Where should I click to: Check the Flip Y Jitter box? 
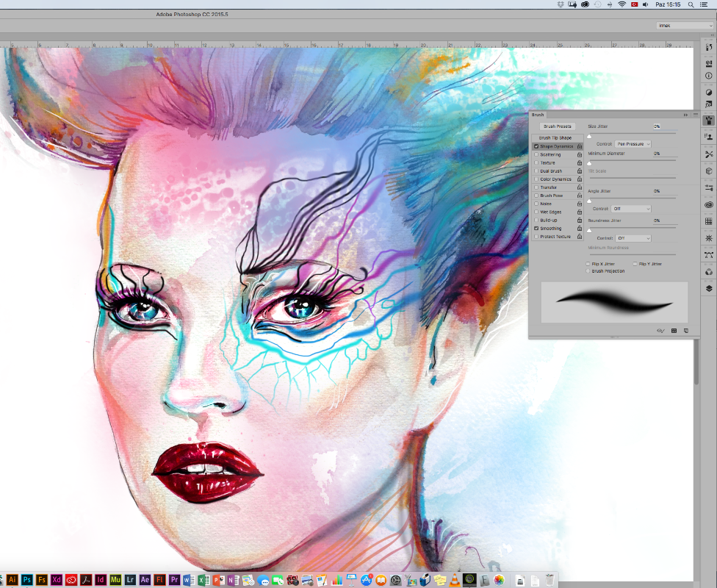[x=635, y=264]
